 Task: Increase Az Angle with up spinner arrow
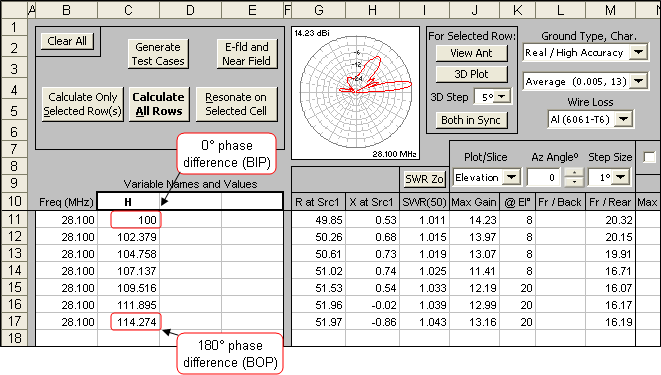click(x=574, y=173)
